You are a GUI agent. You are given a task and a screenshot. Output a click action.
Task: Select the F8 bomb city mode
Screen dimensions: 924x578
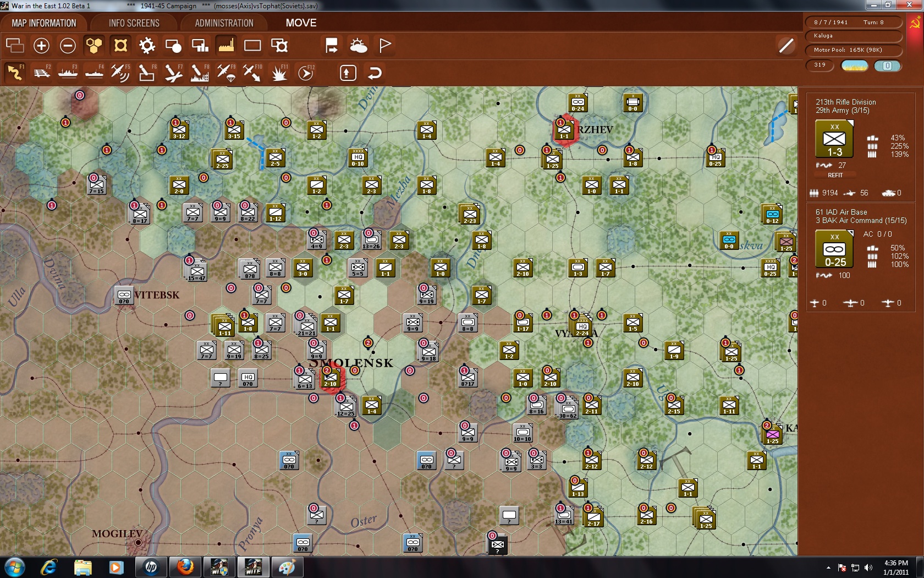pyautogui.click(x=200, y=73)
